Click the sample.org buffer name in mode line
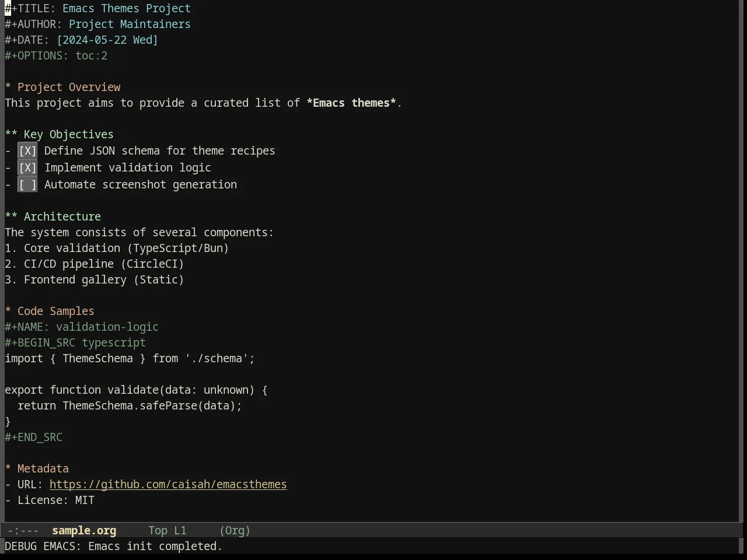 84,531
